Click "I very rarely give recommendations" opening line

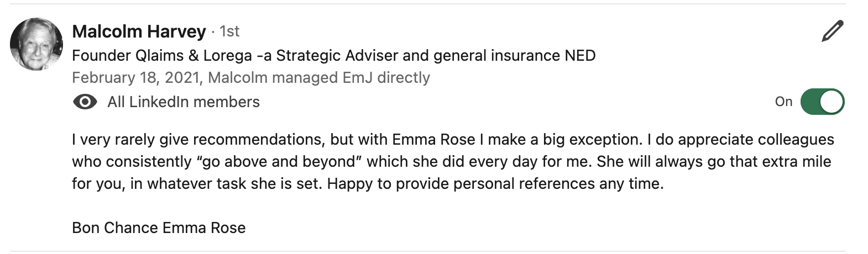coord(197,140)
